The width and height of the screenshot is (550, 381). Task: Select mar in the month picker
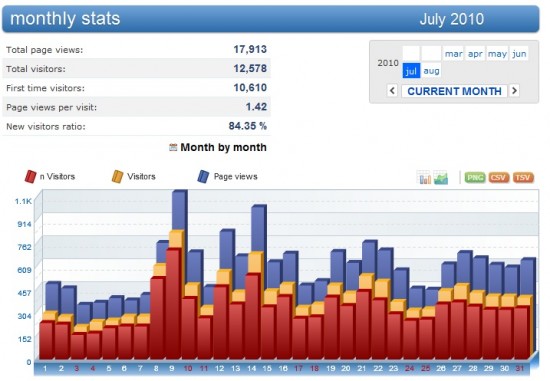pyautogui.click(x=453, y=54)
